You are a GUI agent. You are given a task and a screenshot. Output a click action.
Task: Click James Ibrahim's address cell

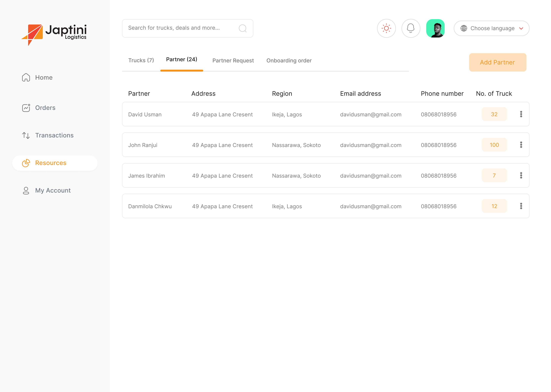click(222, 176)
